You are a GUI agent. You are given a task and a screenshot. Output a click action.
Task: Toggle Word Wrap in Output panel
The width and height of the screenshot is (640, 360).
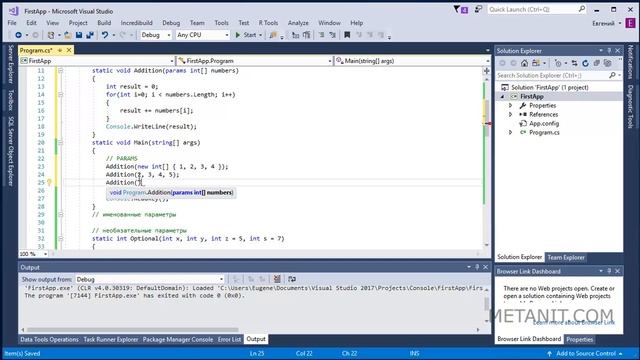coord(292,279)
